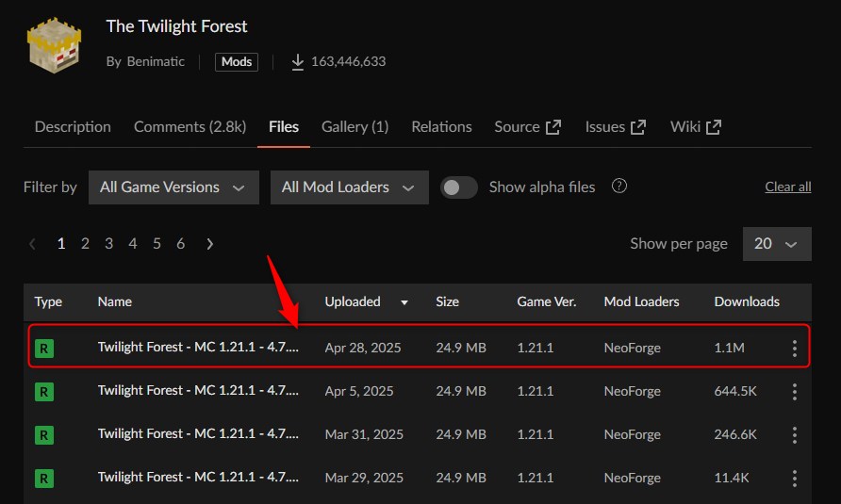This screenshot has height=504, width=841.
Task: Click NeoForge in the Apr 5, 2025 row
Action: (x=633, y=391)
